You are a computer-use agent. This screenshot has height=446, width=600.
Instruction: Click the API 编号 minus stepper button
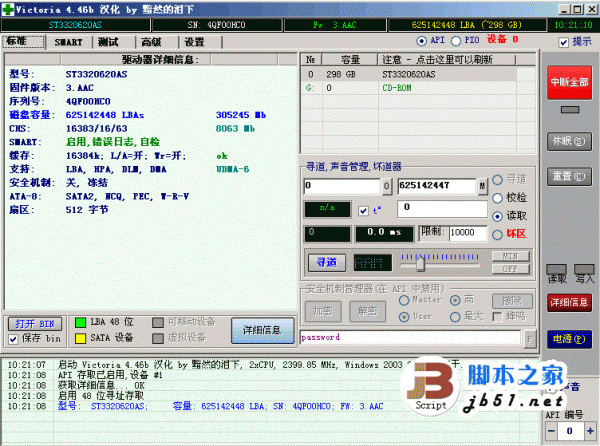[551, 431]
